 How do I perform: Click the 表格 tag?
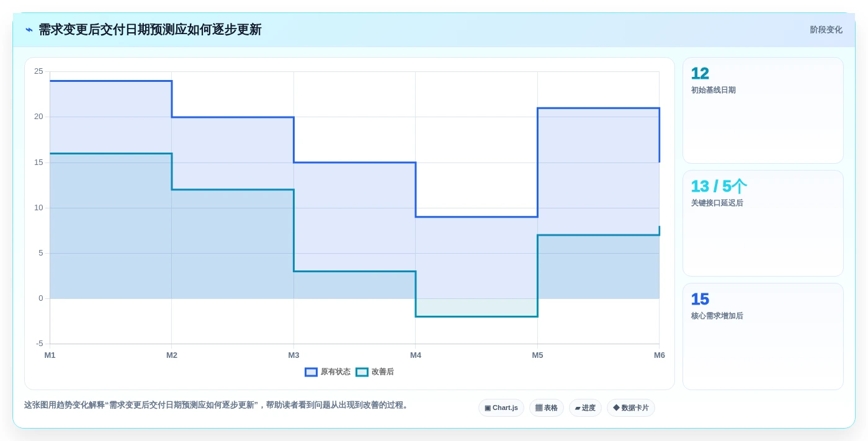tap(547, 408)
